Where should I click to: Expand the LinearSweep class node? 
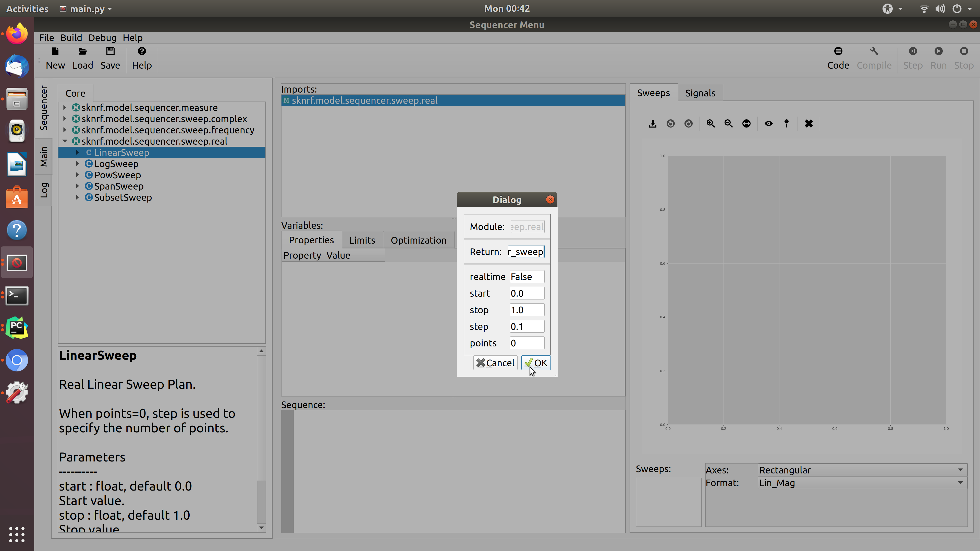(x=78, y=153)
